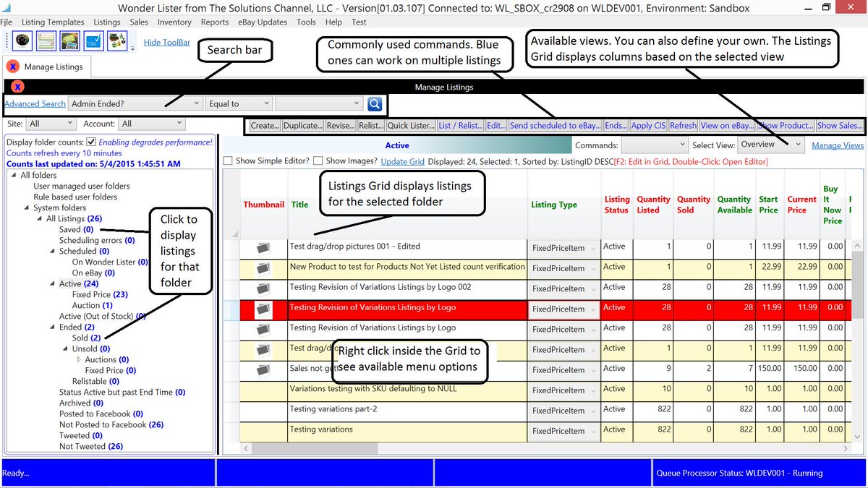Click thumbnail of 'Test drag/drop pictures 001 - Edited'
868x488 pixels.
click(x=263, y=248)
